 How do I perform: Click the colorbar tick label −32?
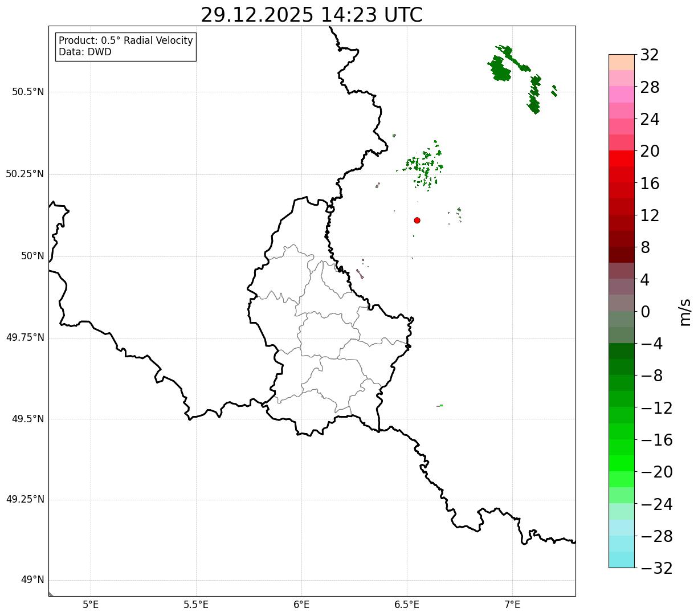656,568
